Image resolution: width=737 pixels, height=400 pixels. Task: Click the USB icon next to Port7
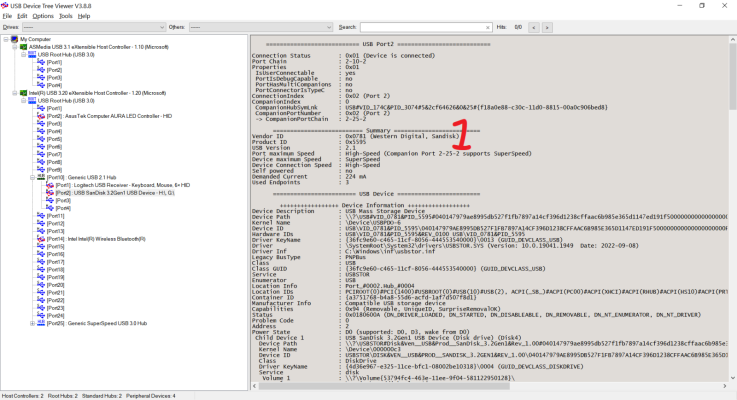click(41, 154)
